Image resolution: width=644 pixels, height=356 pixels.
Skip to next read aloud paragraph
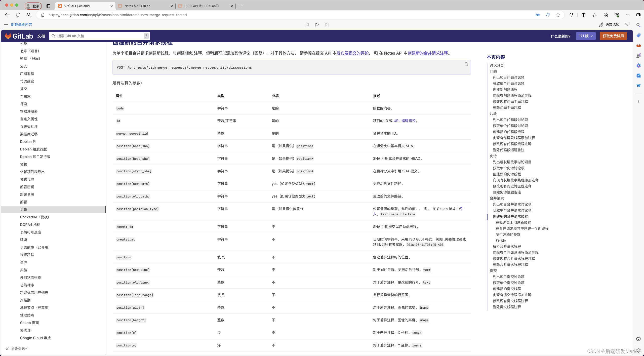(x=327, y=25)
